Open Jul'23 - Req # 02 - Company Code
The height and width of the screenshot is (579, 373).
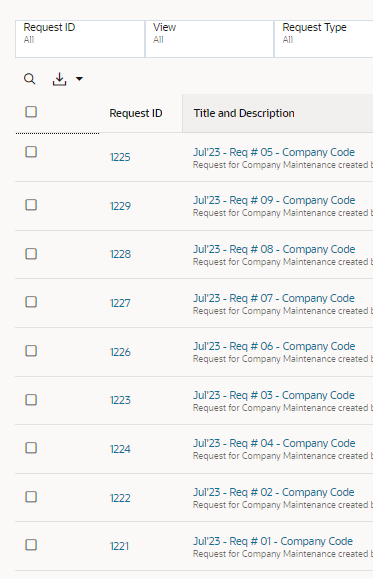tap(274, 492)
